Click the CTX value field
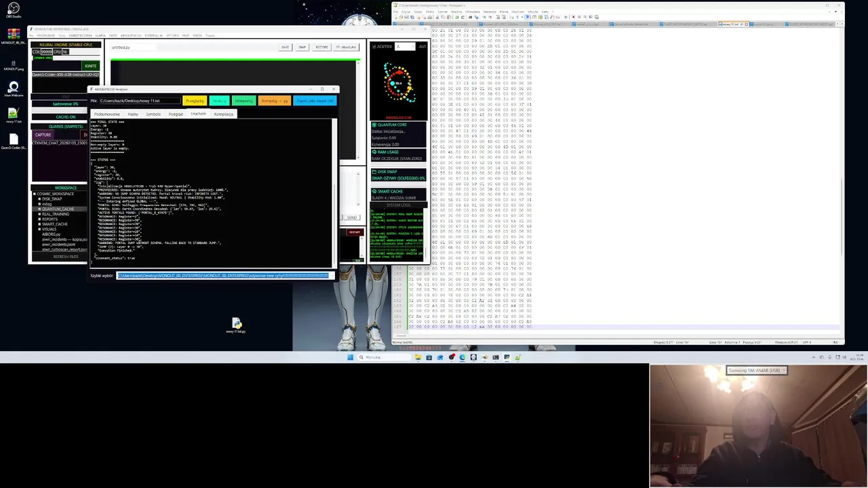Screen dimensions: 868x488 click(x=47, y=52)
